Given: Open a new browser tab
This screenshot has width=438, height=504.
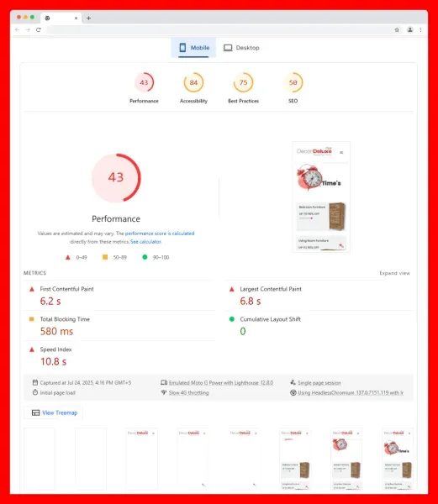Looking at the screenshot, I should pyautogui.click(x=88, y=18).
